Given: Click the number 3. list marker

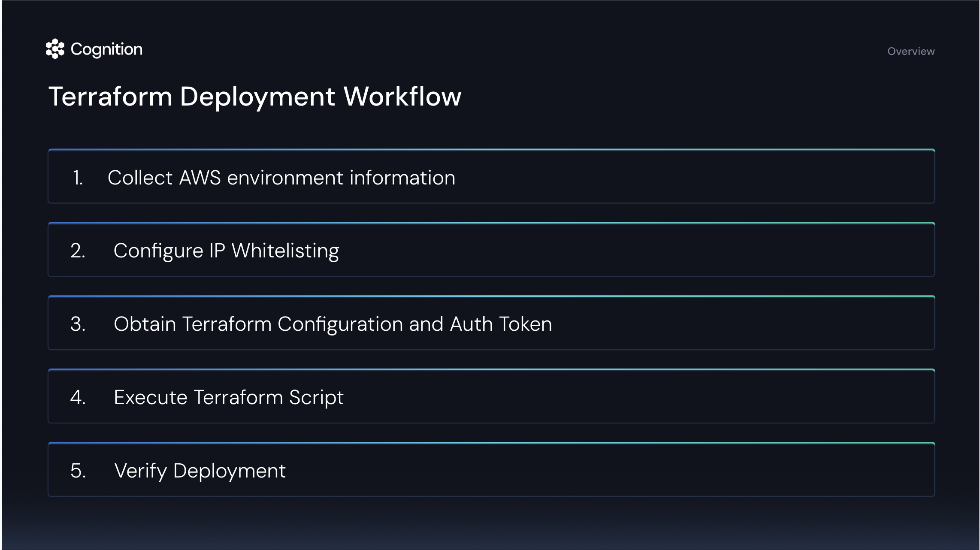Looking at the screenshot, I should point(78,324).
